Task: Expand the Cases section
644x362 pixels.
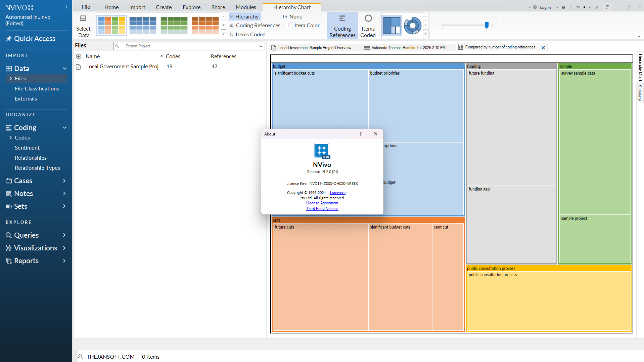Action: [x=64, y=181]
